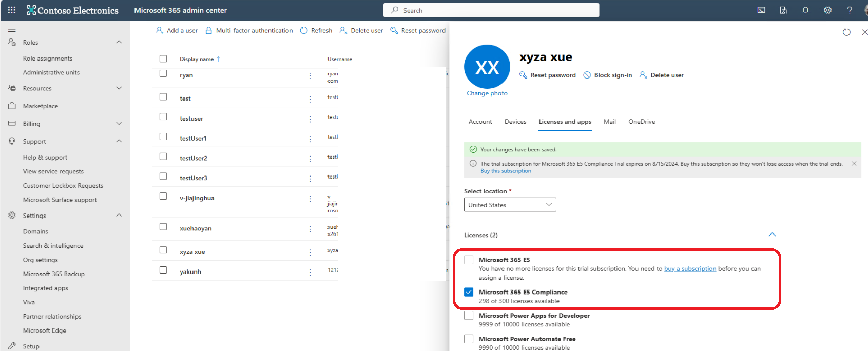The width and height of the screenshot is (868, 351).
Task: Collapse the Roles navigation group
Action: coord(119,42)
